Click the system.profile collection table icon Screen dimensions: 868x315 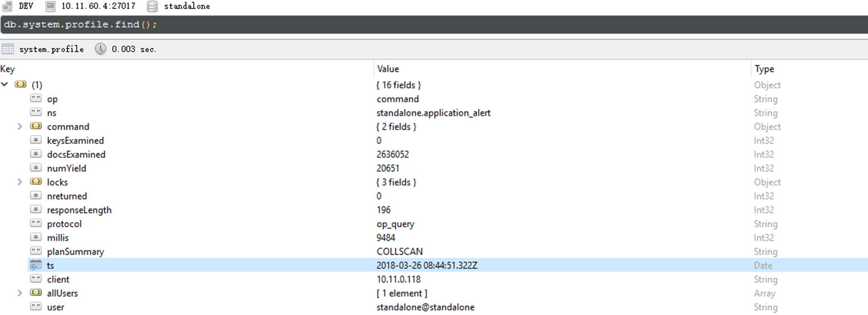tap(8, 49)
